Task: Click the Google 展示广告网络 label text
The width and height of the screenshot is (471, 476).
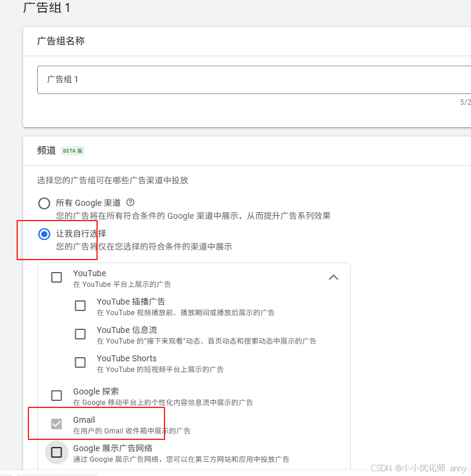Action: click(x=113, y=448)
